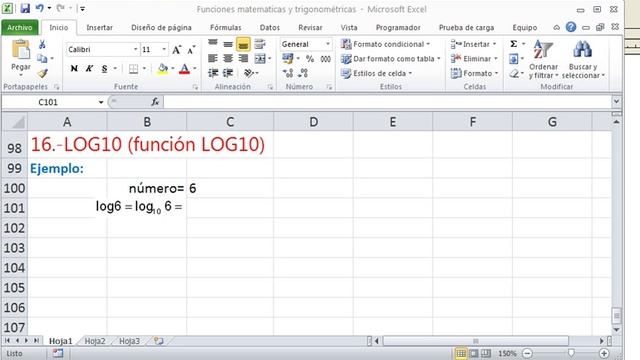
Task: Click the Formato cells button
Action: [475, 73]
